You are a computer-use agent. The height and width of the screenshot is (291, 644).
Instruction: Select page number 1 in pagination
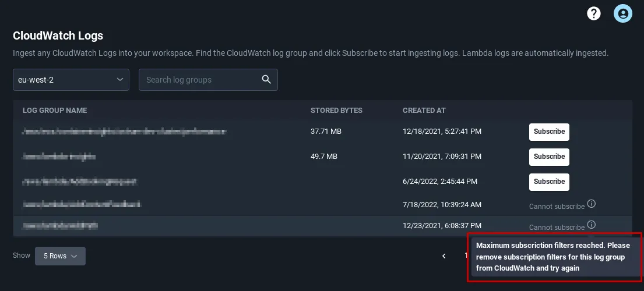[466, 255]
